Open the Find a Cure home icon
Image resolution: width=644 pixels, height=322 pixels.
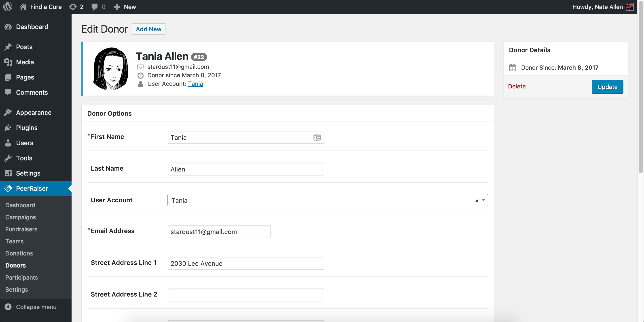tap(23, 7)
